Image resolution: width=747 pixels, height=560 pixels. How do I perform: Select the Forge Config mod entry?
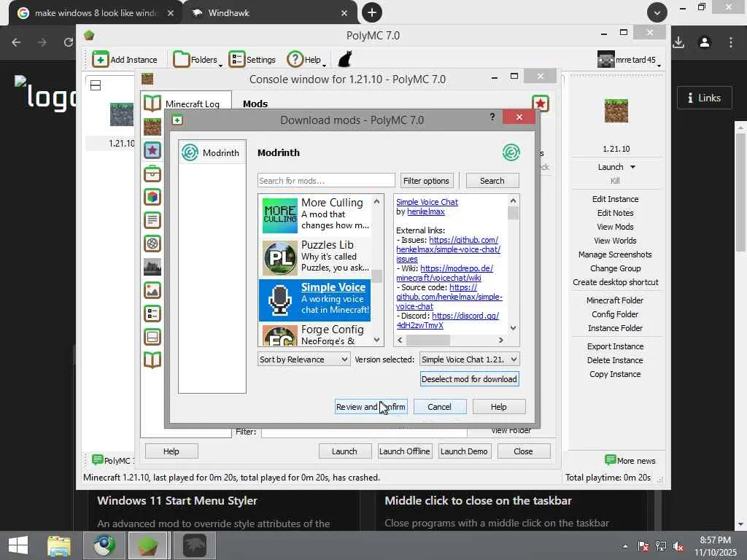(315, 335)
